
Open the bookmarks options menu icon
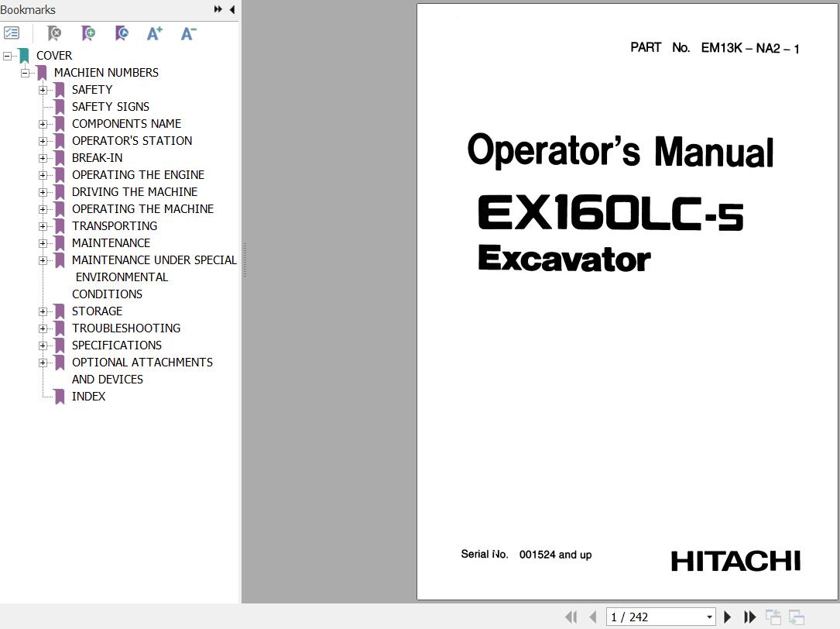[12, 33]
